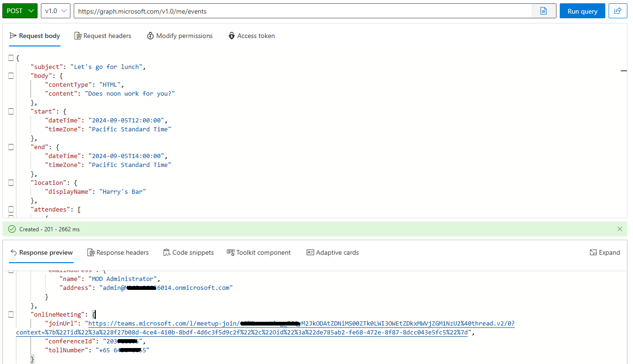Check the checkbox beside the subject line

tap(11, 58)
